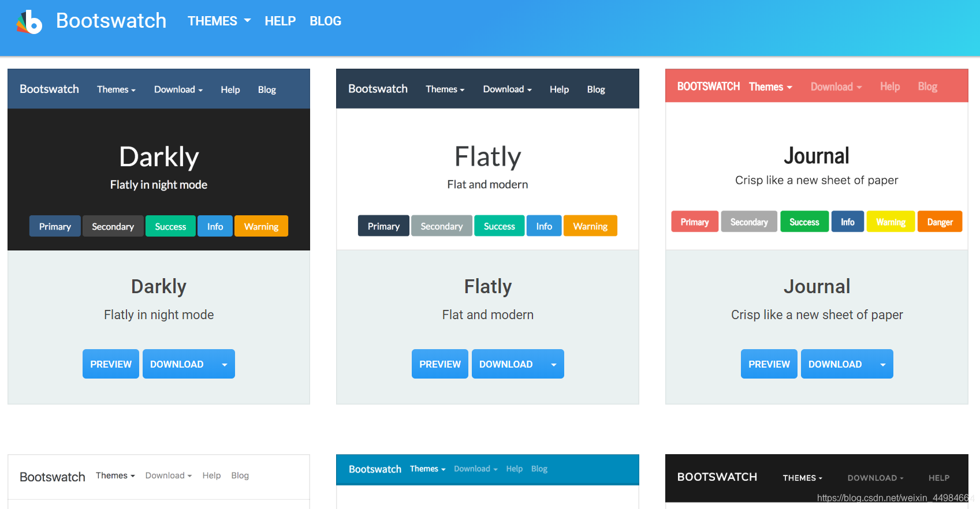Click 'Flat and modern' card description
980x509 pixels.
(488, 315)
